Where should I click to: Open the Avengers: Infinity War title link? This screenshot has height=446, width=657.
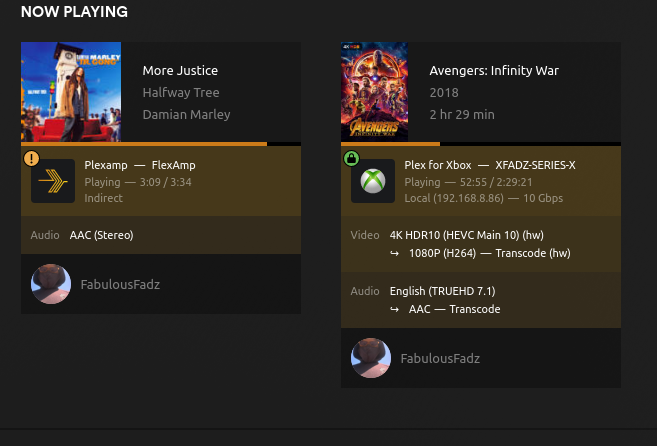pyautogui.click(x=494, y=70)
